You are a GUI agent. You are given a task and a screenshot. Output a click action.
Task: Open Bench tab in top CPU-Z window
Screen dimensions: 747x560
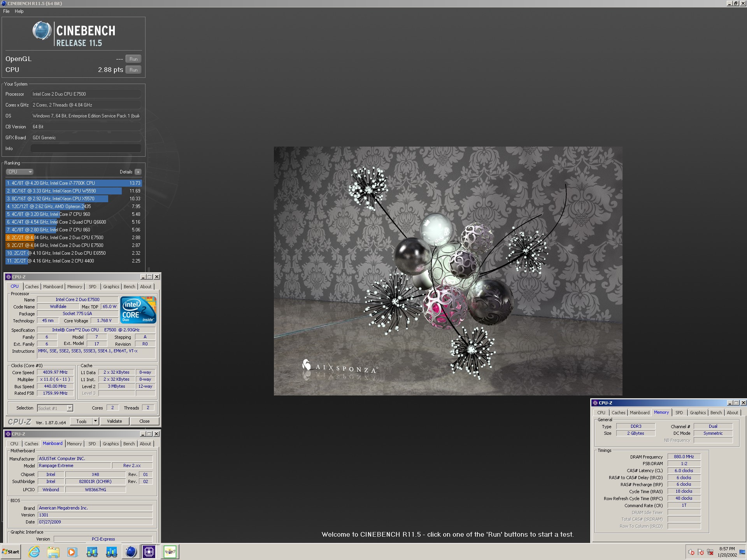pos(130,287)
